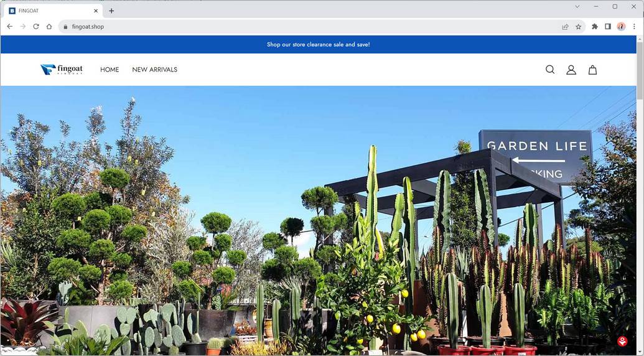Open the NEW ARRIVALS menu

tap(155, 69)
